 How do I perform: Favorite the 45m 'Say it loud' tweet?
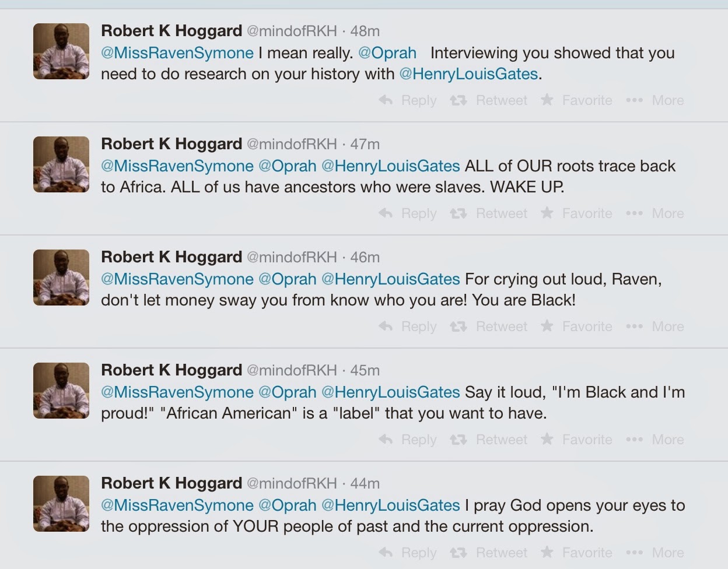(576, 440)
